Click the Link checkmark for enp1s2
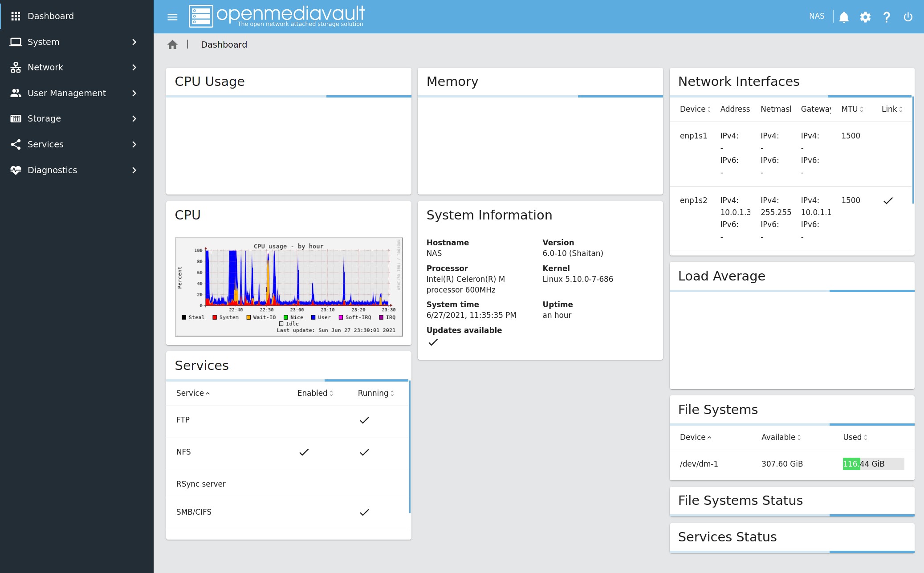Screen dimensions: 924x573 (x=887, y=201)
